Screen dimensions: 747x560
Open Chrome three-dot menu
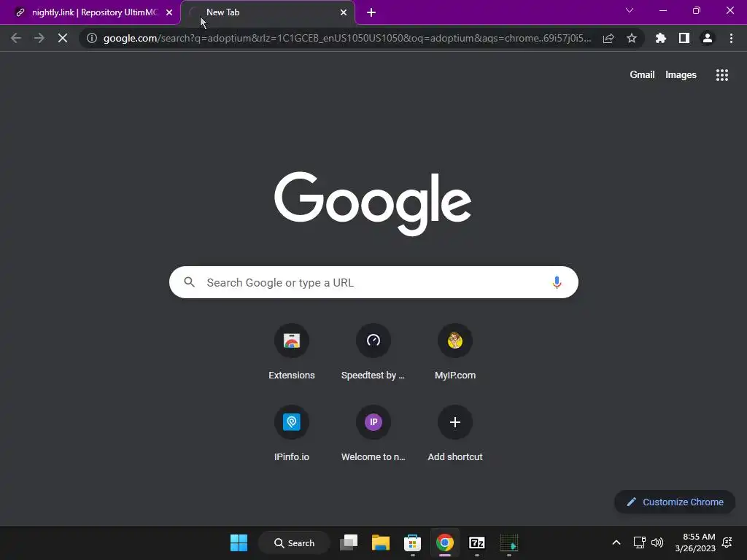(731, 38)
